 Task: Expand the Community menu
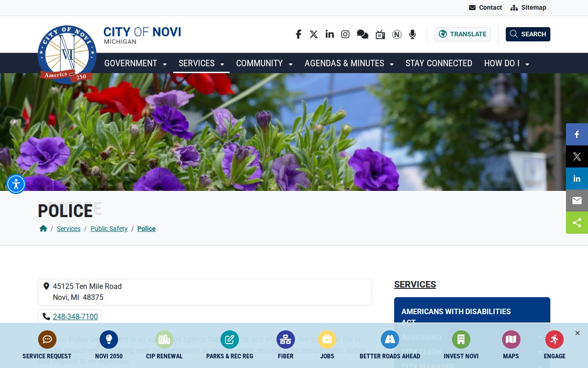pos(264,63)
